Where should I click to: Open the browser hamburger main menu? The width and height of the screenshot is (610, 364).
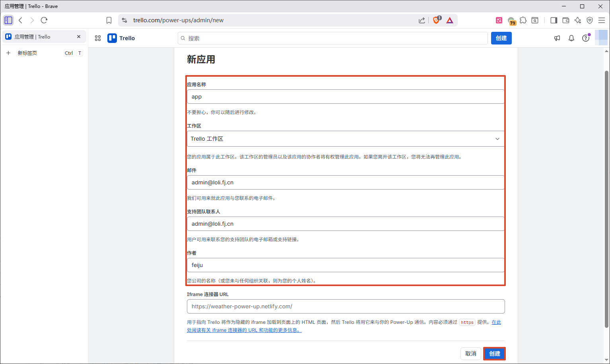(x=602, y=20)
